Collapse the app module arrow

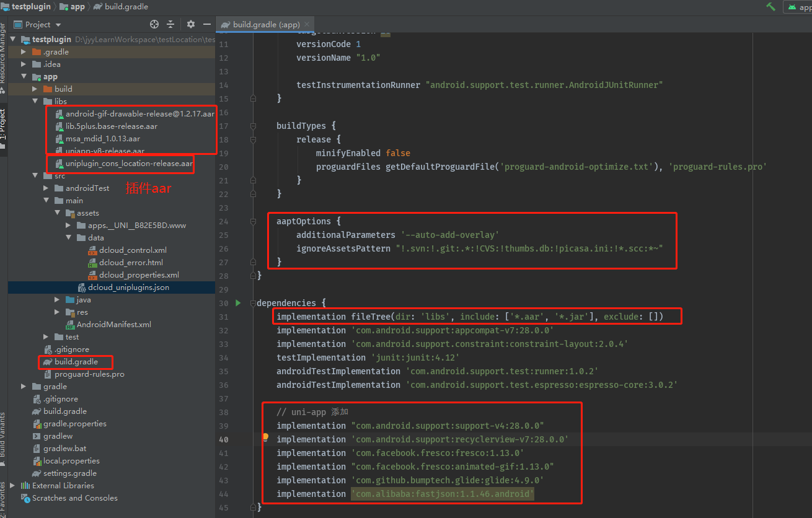click(24, 77)
